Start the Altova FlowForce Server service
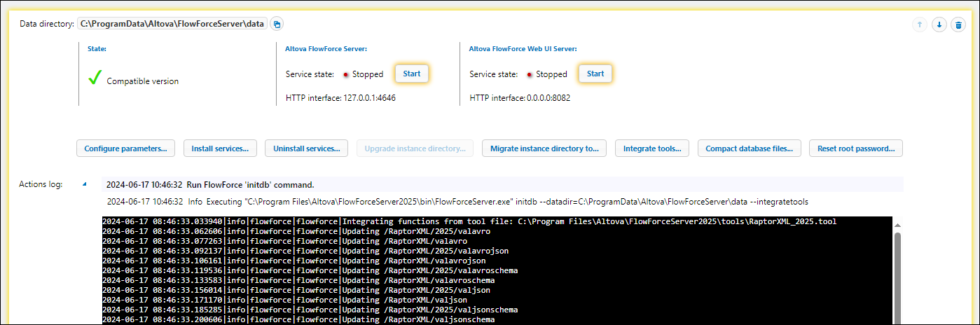Image resolution: width=980 pixels, height=325 pixels. (411, 74)
